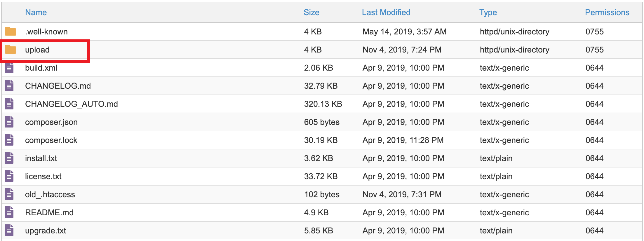The width and height of the screenshot is (644, 241).
Task: Select the upload folder name
Action: 37,50
